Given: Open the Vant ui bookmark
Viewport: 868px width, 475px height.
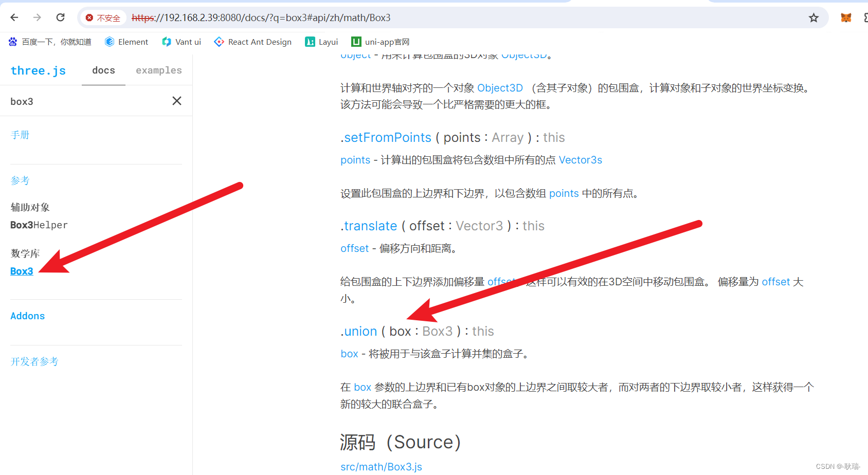Looking at the screenshot, I should tap(182, 42).
